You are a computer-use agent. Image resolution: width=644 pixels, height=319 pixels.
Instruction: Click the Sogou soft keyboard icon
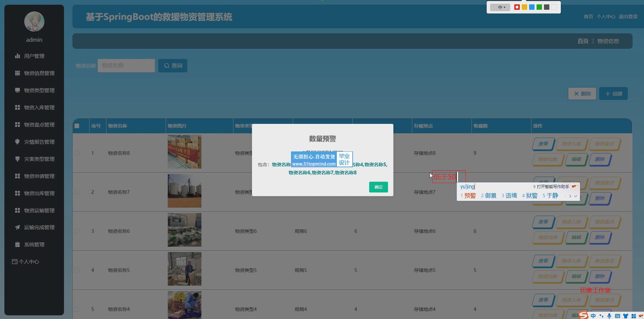(617, 316)
